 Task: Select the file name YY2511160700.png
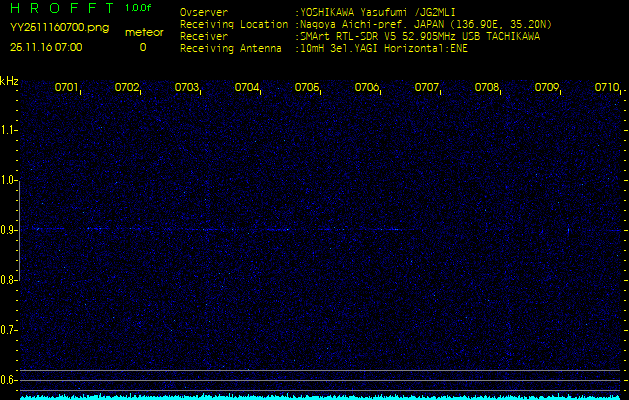tap(59, 28)
